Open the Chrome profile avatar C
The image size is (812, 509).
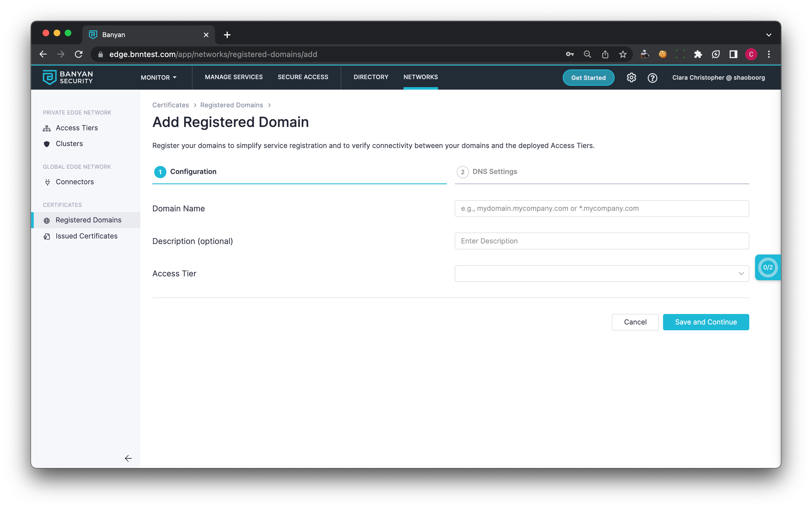click(x=751, y=54)
